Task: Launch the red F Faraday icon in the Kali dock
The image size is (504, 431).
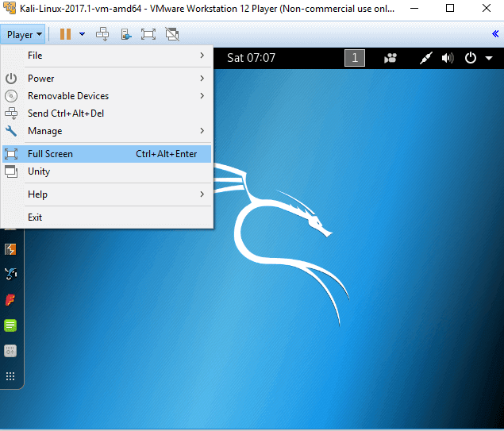Action: click(10, 299)
